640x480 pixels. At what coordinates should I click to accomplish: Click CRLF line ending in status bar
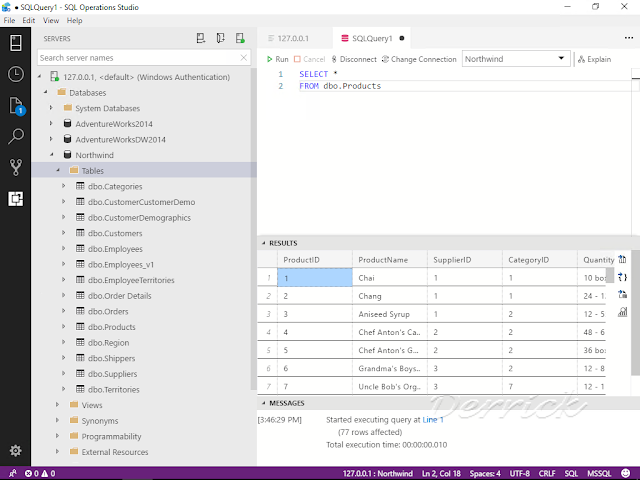click(x=547, y=473)
